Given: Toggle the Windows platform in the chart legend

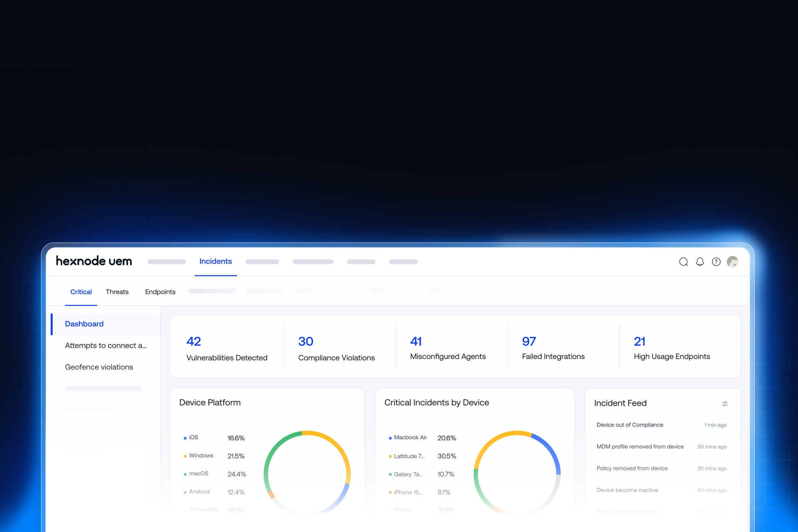Looking at the screenshot, I should pyautogui.click(x=185, y=456).
